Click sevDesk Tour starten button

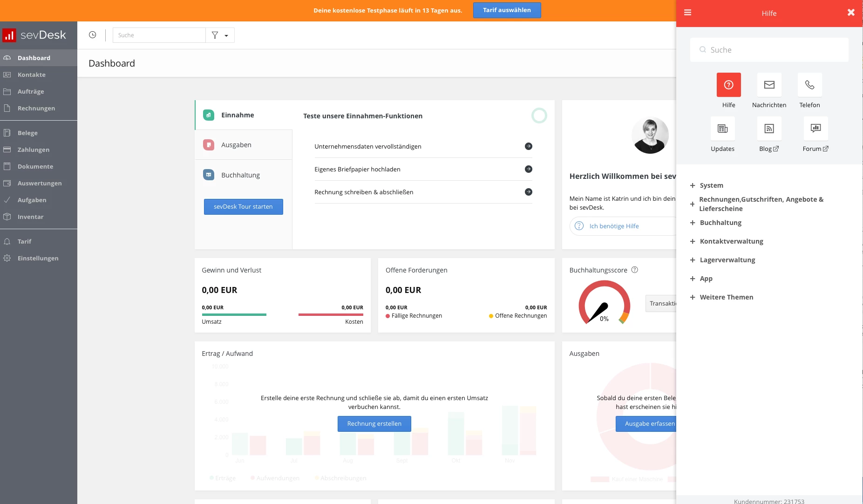pos(243,207)
